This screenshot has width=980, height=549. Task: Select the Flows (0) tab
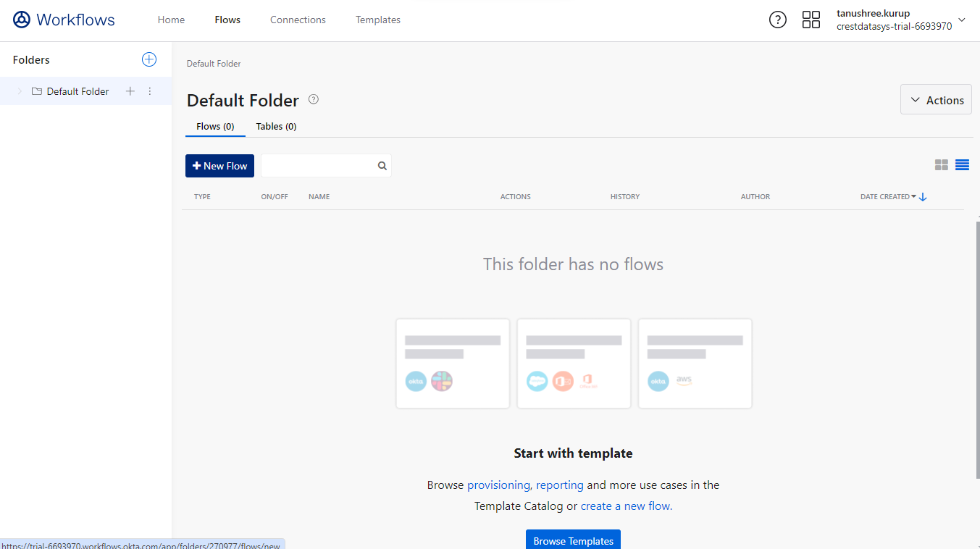(215, 127)
